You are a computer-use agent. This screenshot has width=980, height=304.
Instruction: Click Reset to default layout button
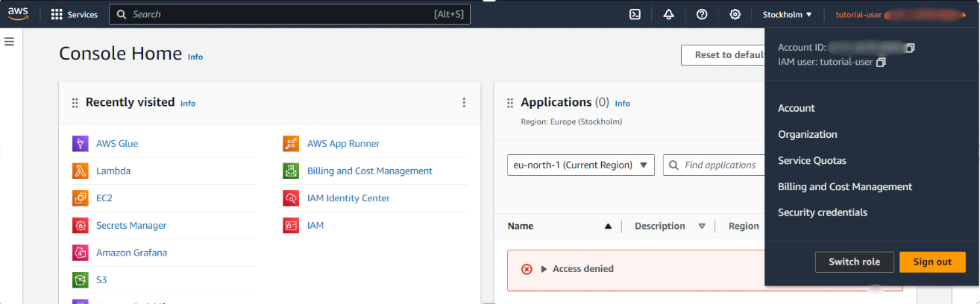[723, 55]
